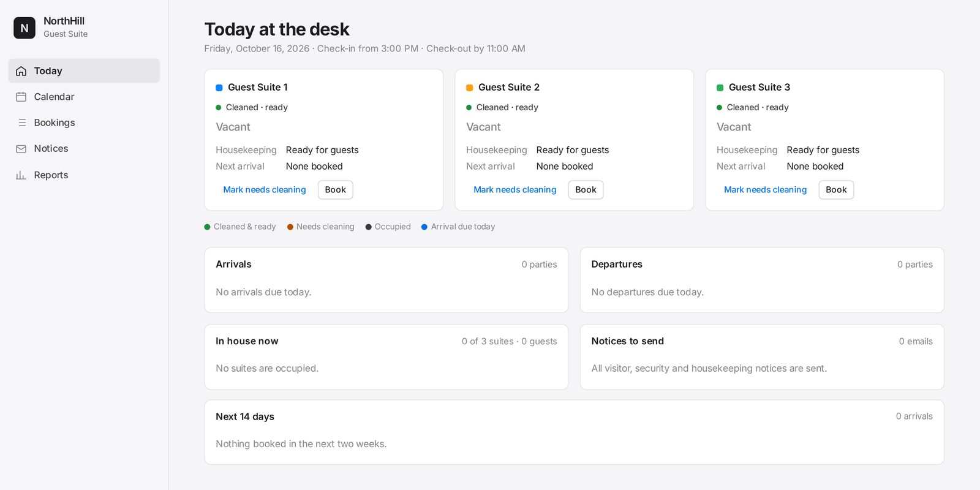Click the "0 arrivals" count
The width and height of the screenshot is (980, 490).
pyautogui.click(x=914, y=417)
